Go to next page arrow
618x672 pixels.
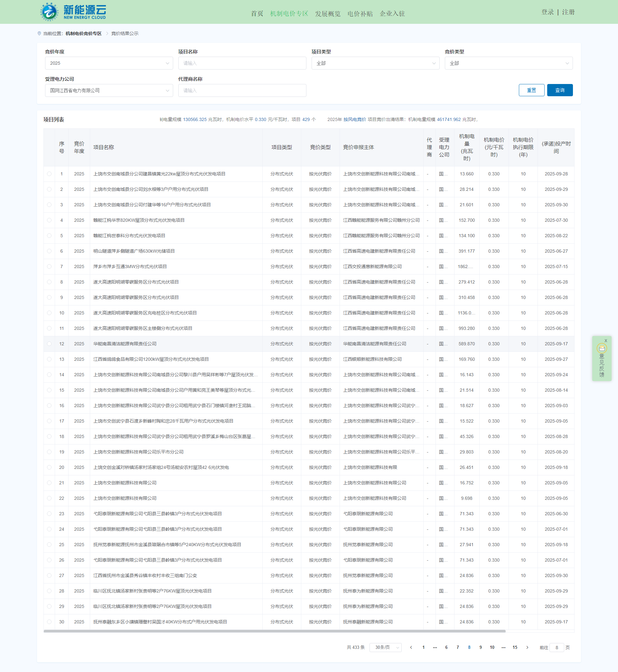point(527,648)
